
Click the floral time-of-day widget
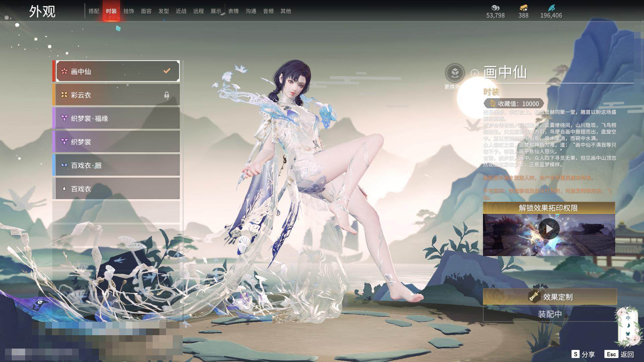(x=628, y=325)
